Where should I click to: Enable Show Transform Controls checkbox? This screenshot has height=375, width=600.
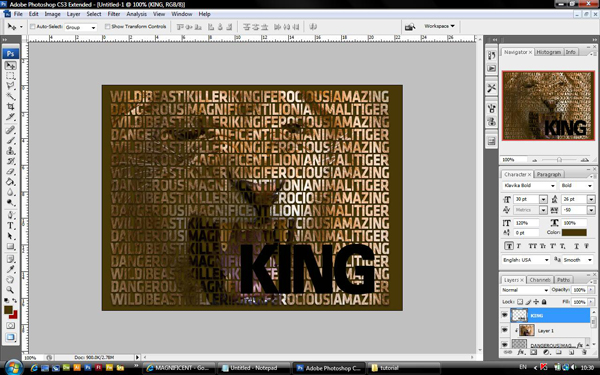(107, 26)
